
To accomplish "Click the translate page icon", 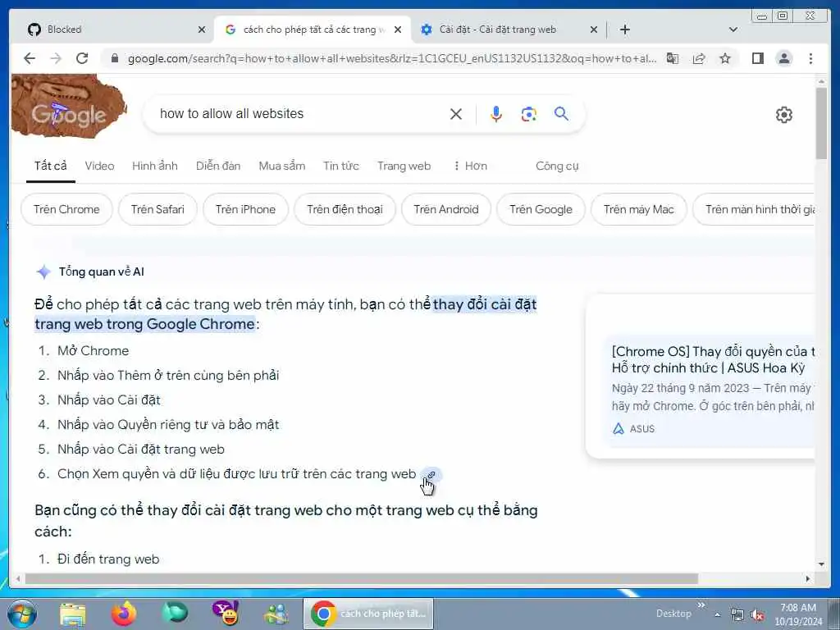I will [673, 58].
